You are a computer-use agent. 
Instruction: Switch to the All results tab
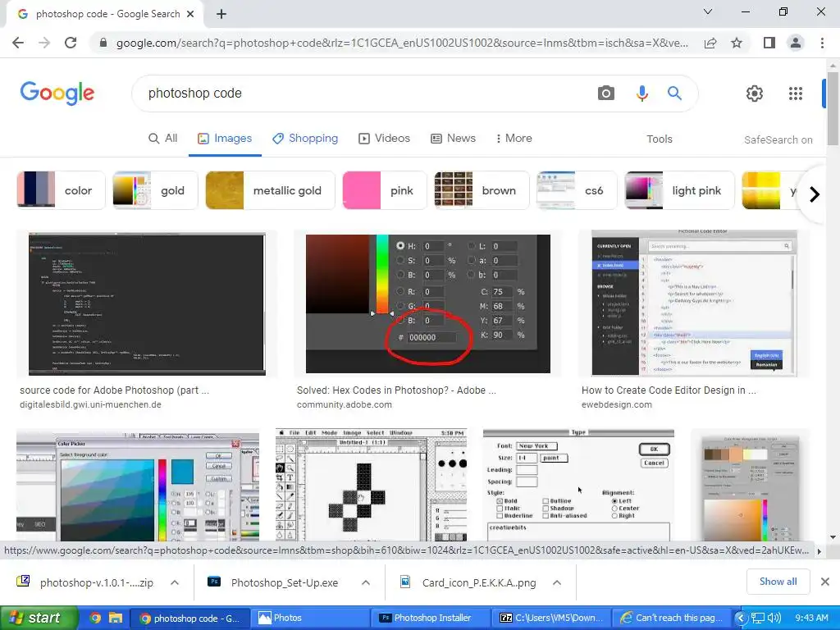pos(163,138)
